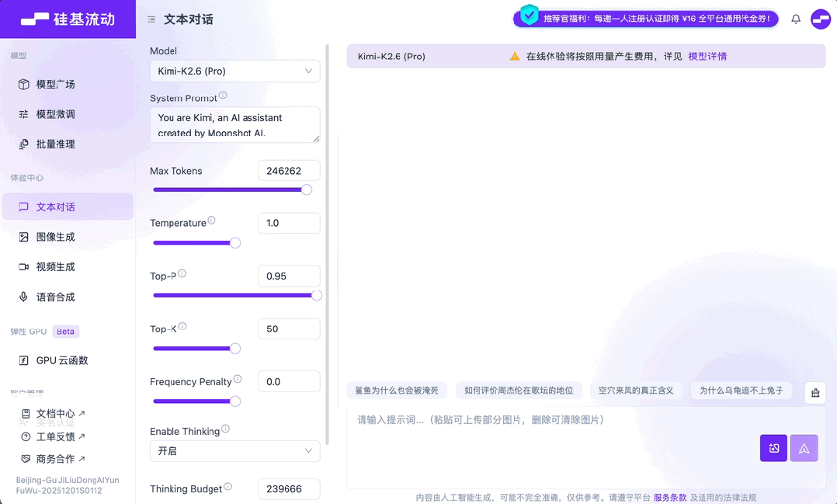Select 文本对话 in the sidebar
The height and width of the screenshot is (504, 837).
click(x=68, y=207)
